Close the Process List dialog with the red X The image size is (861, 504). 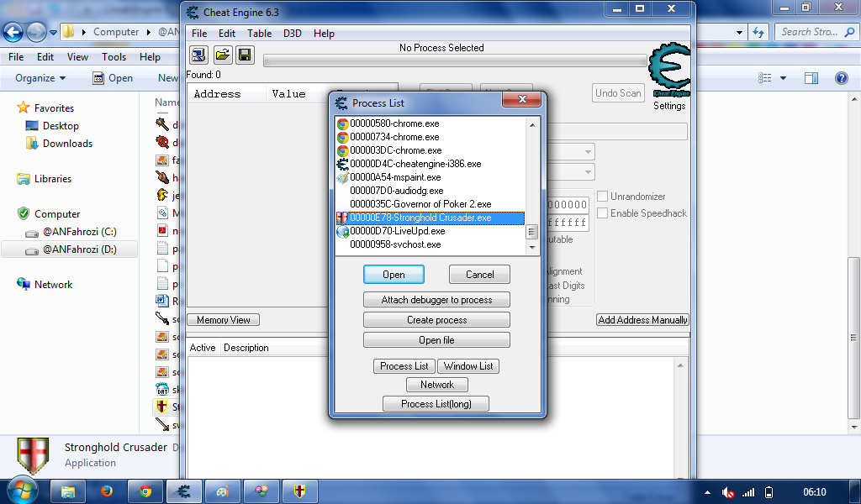point(521,99)
